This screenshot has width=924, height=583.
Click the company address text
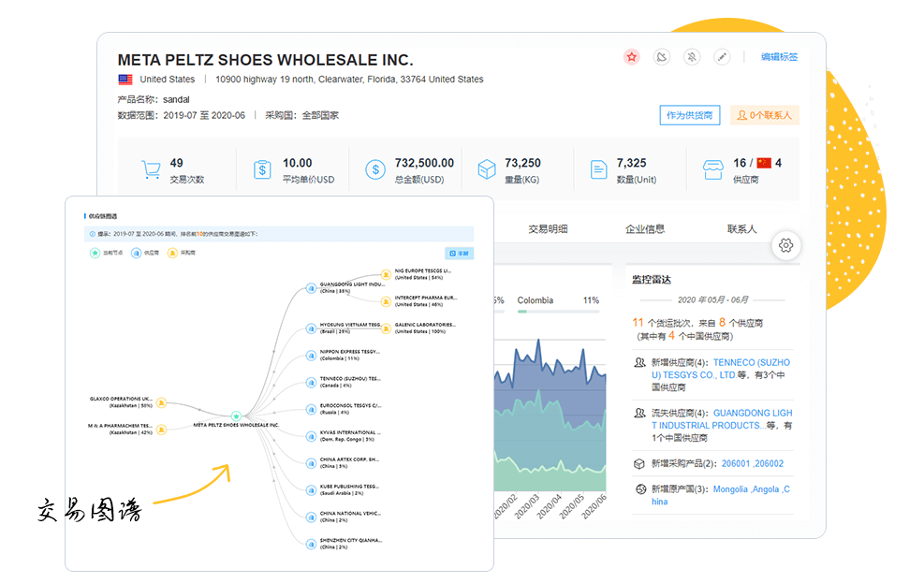[x=349, y=80]
